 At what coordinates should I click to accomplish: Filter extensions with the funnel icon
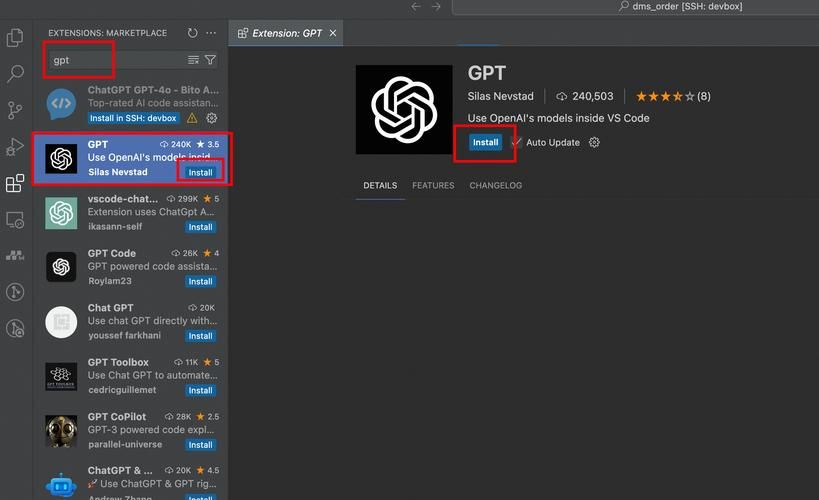[x=210, y=60]
